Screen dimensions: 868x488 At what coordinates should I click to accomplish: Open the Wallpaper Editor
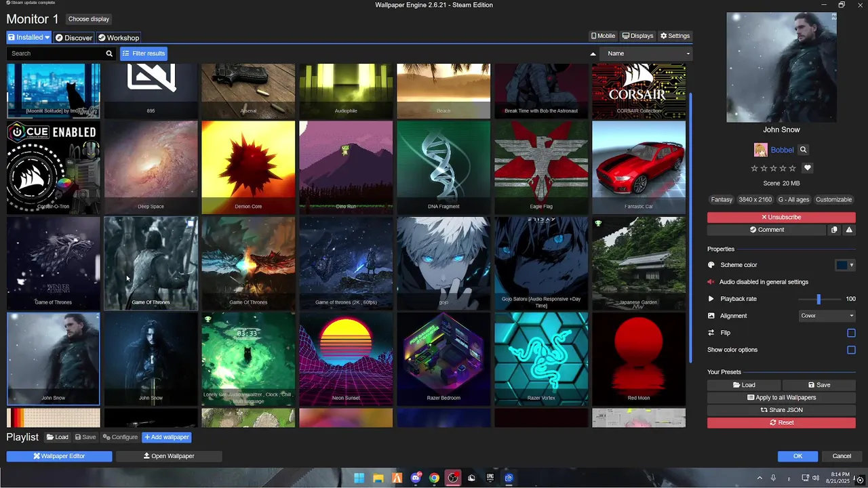point(59,456)
